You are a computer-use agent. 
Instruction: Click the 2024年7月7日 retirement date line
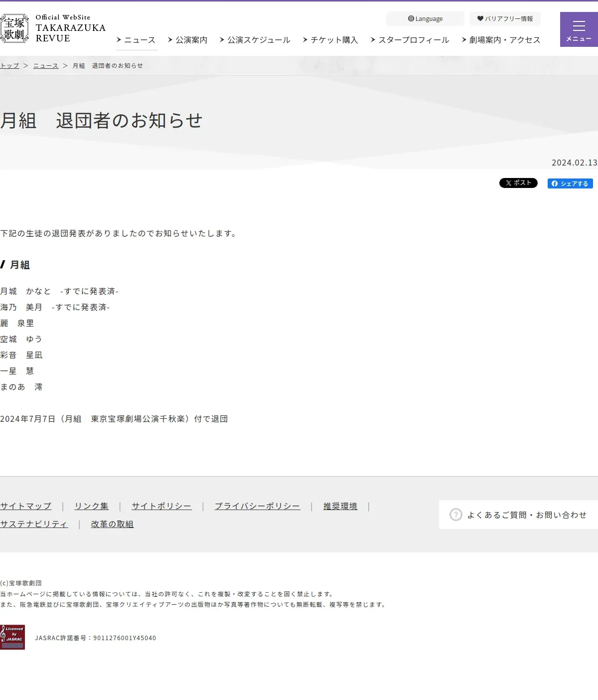tap(114, 419)
